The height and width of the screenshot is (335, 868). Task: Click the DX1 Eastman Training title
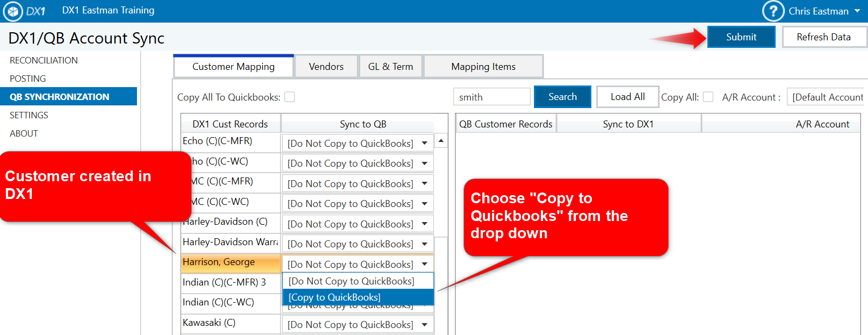coord(108,10)
